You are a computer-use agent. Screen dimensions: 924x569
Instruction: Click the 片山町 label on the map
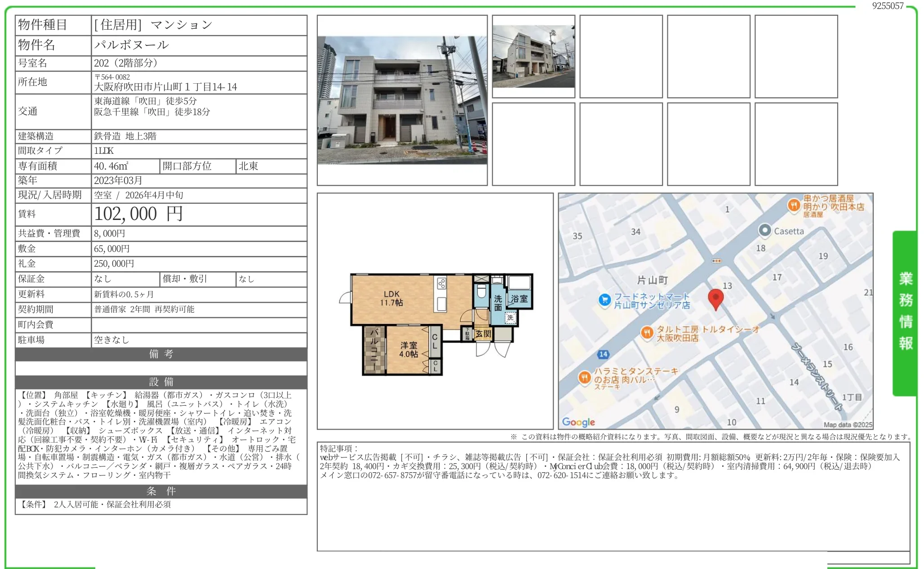(652, 280)
